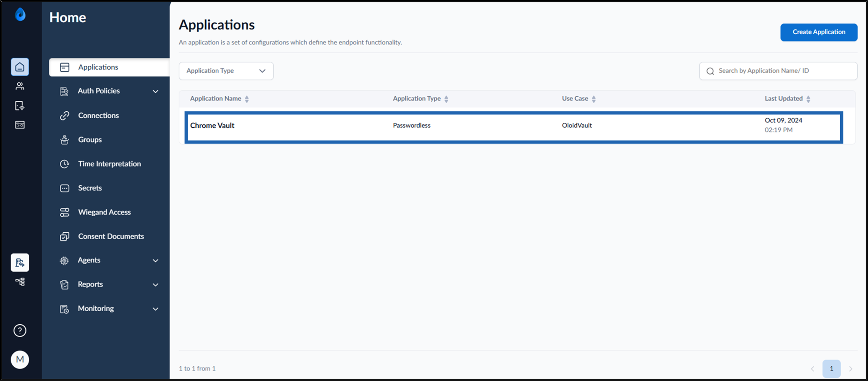Expand the Reports chevron
The height and width of the screenshot is (381, 868).
(155, 285)
